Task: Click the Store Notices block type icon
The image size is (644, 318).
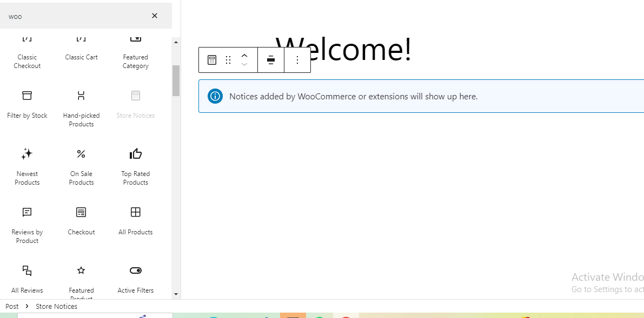Action: click(212, 60)
